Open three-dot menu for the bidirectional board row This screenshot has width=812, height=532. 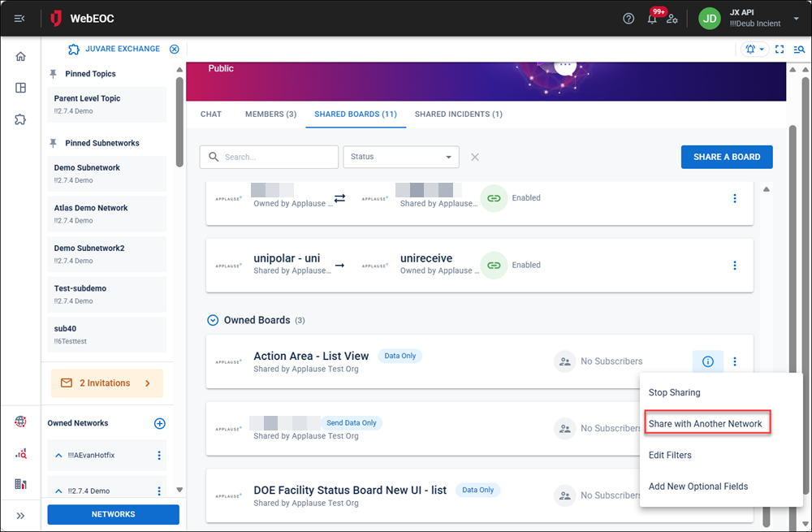[734, 198]
